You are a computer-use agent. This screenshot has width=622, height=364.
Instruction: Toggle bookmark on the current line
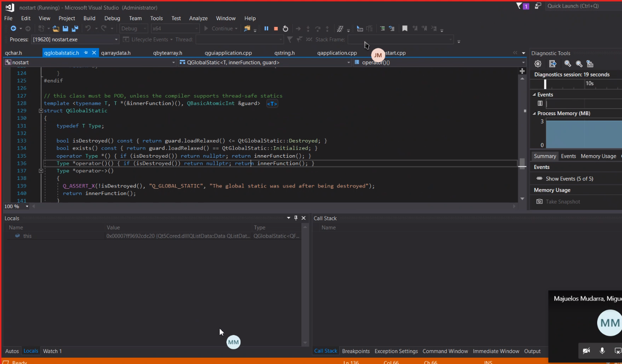404,29
